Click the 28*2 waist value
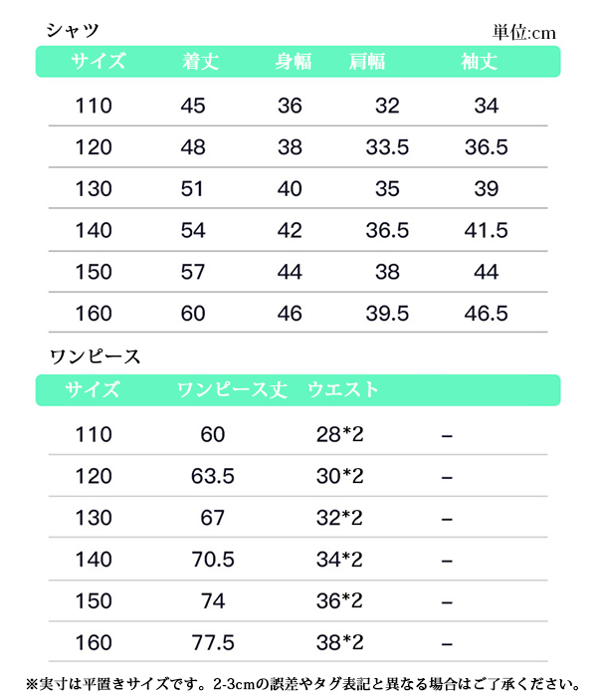This screenshot has height=700, width=597. pyautogui.click(x=338, y=435)
